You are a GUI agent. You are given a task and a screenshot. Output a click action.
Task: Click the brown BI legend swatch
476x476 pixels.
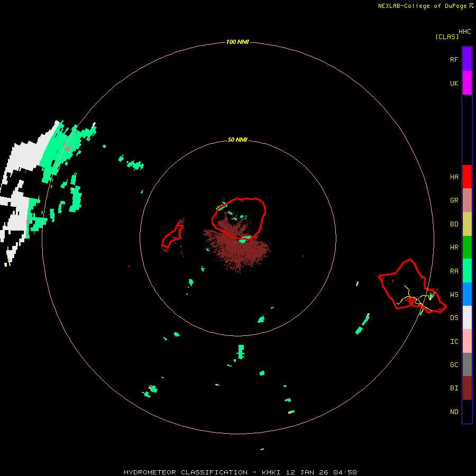[467, 388]
